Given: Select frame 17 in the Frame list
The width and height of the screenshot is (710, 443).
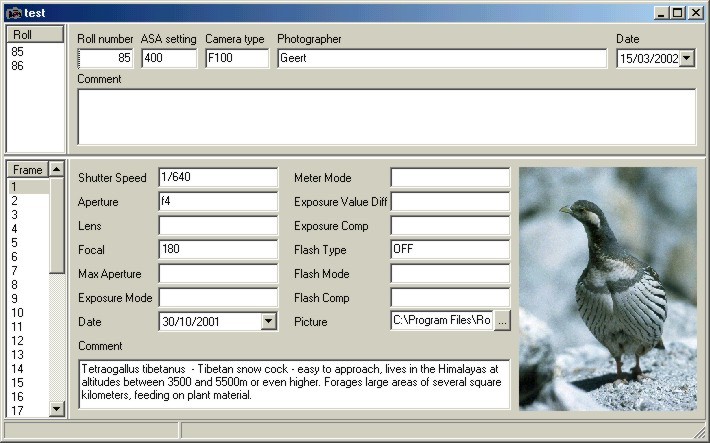Looking at the screenshot, I should [28, 410].
